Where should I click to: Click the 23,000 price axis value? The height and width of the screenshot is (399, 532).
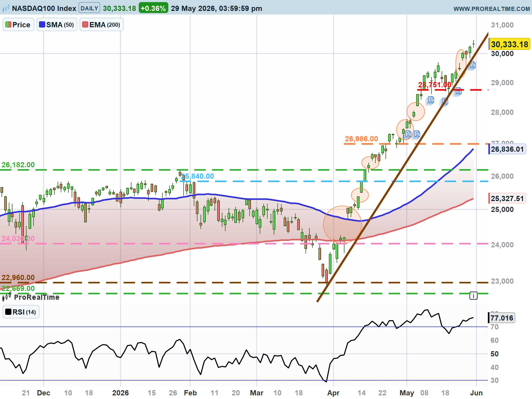(x=502, y=281)
